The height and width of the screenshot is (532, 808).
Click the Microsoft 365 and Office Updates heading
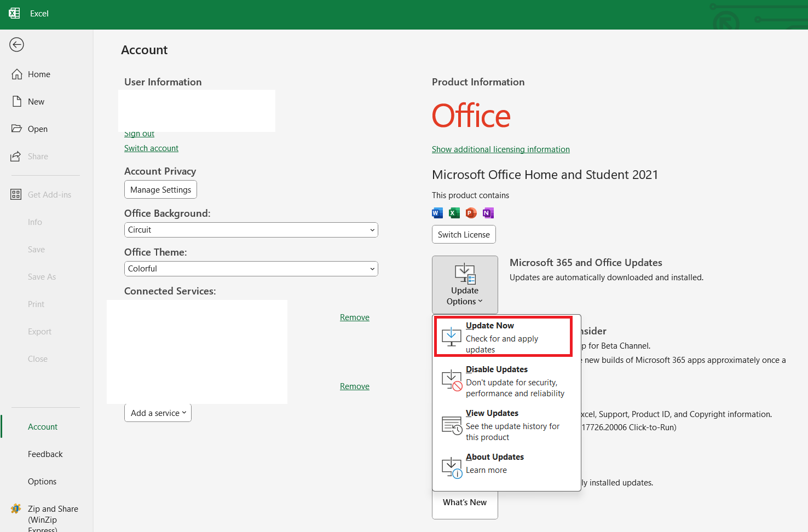point(586,263)
